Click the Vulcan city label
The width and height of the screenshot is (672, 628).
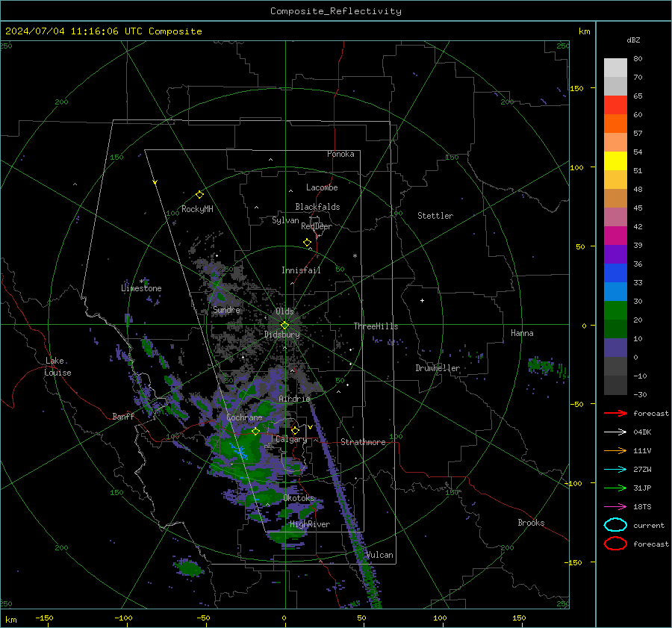(x=380, y=555)
